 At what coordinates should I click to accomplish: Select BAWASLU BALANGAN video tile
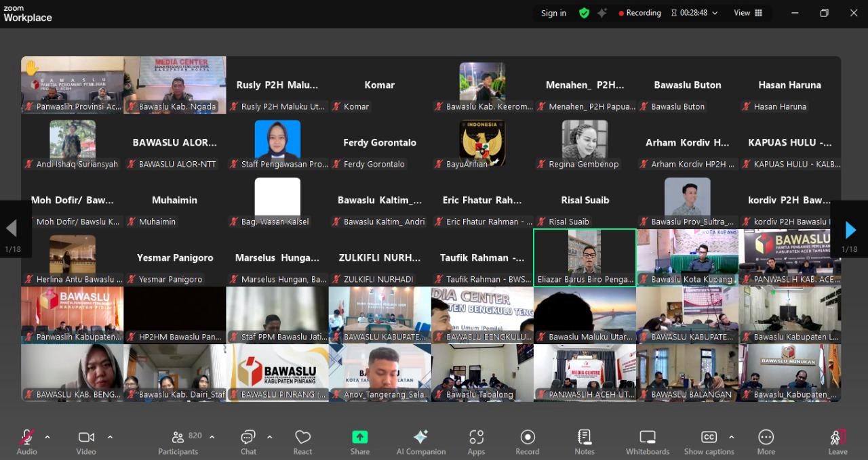point(687,373)
